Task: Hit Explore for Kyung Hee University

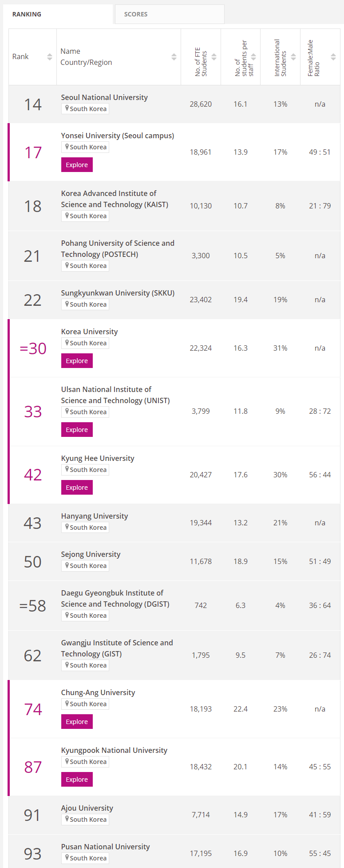Action: click(x=77, y=488)
